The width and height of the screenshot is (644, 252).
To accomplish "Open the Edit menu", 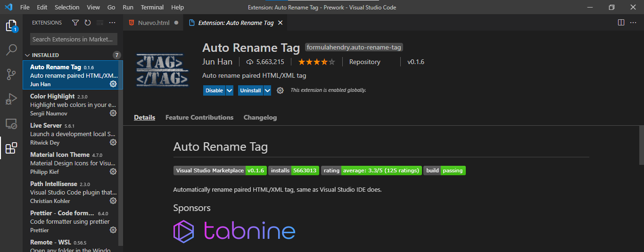I will point(42,7).
